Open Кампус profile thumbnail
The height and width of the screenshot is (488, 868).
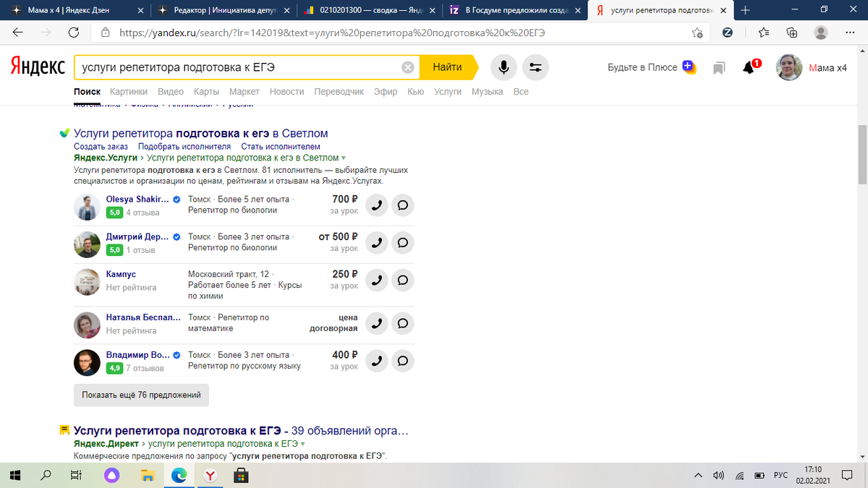tap(87, 281)
